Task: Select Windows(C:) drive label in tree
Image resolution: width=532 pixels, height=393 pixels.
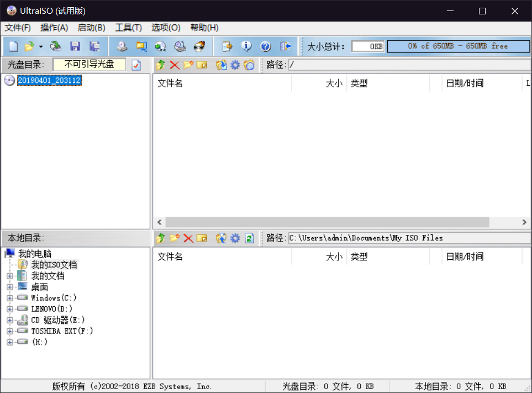Action: tap(54, 298)
